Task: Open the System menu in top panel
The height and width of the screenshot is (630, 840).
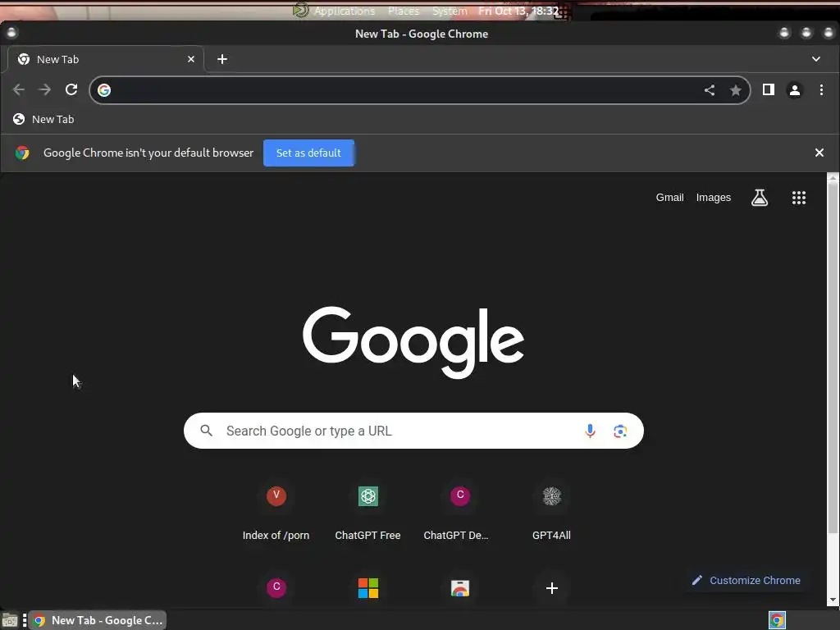Action: [x=450, y=11]
